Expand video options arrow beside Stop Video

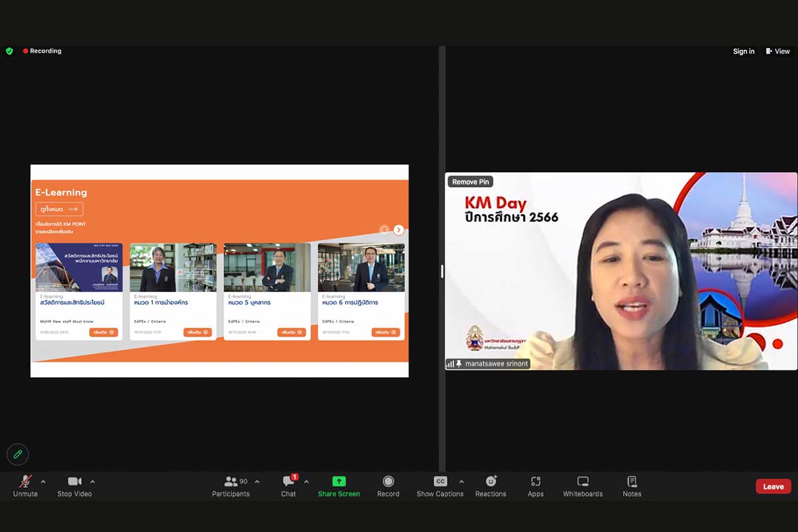pyautogui.click(x=92, y=481)
